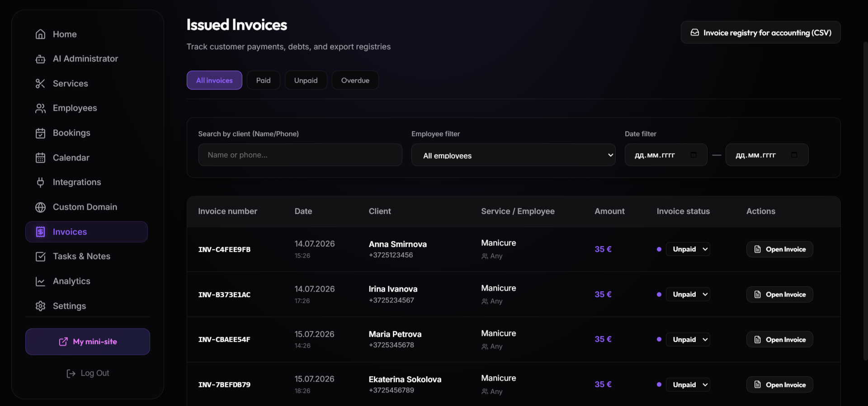Open the All employees filter dropdown
This screenshot has height=406, width=868.
click(x=513, y=155)
